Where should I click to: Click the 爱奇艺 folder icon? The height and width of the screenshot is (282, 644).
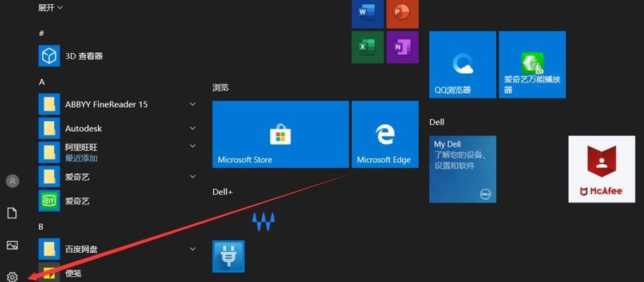49,177
